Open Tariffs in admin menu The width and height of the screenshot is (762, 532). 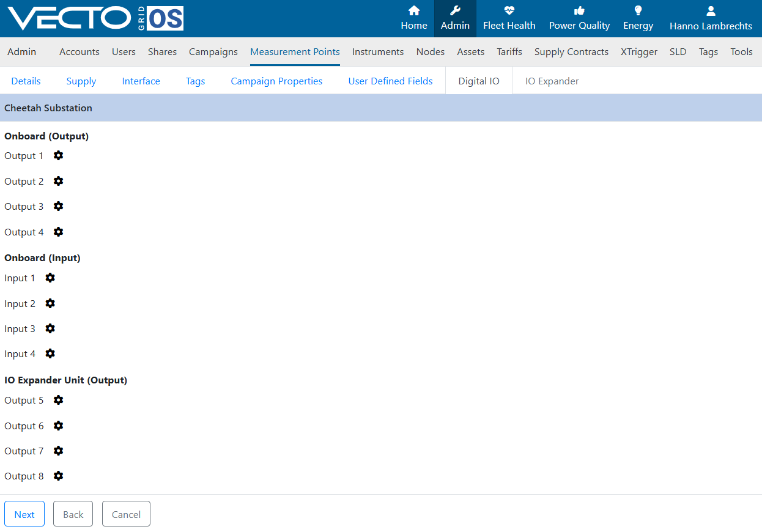click(509, 52)
